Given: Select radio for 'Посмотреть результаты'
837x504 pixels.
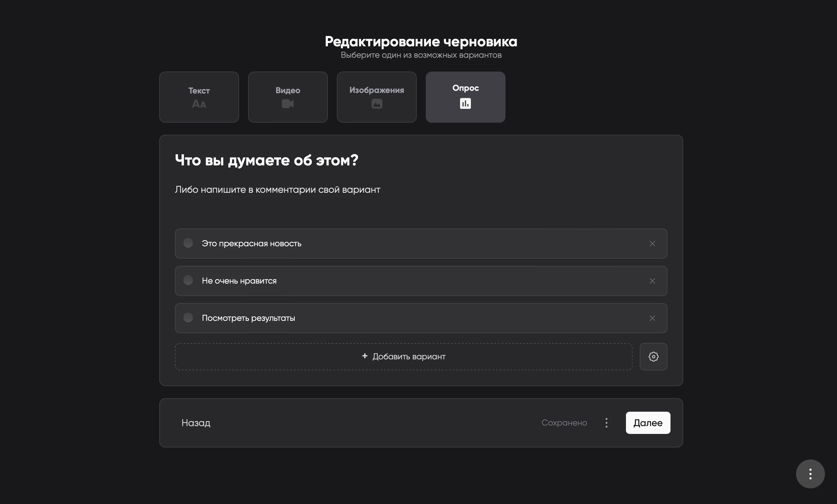Looking at the screenshot, I should click(x=188, y=318).
